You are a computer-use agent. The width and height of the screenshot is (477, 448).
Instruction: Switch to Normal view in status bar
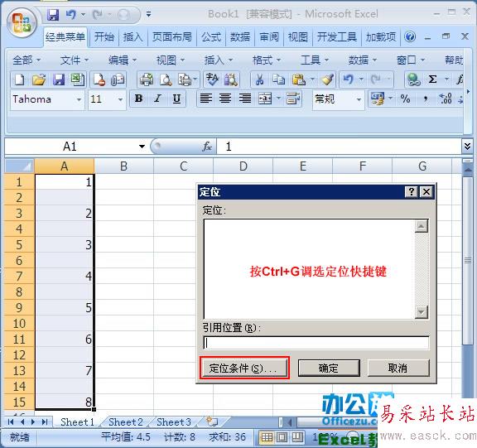click(267, 437)
